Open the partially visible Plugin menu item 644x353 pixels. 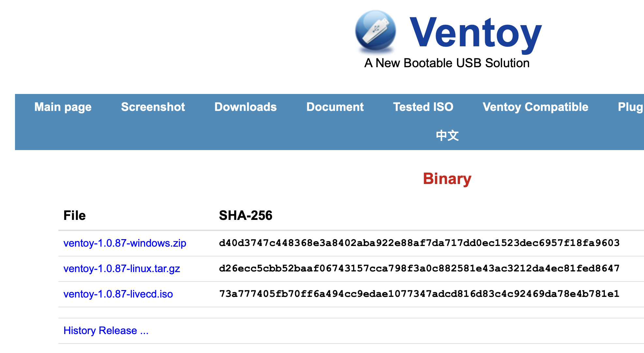(631, 107)
